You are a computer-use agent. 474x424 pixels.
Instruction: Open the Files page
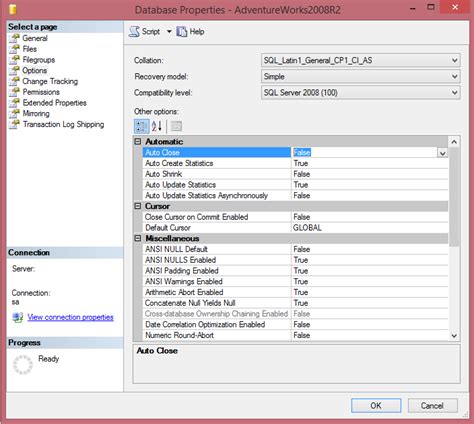point(29,49)
